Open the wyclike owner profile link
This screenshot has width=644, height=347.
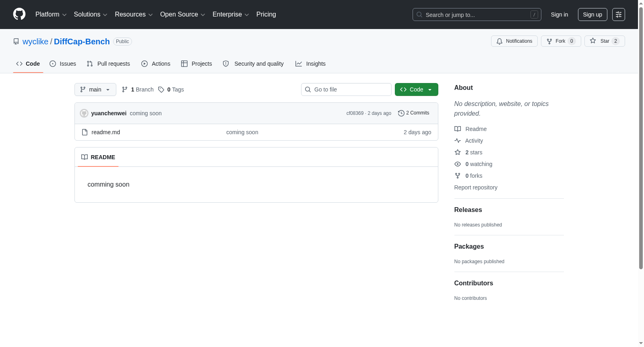(35, 42)
